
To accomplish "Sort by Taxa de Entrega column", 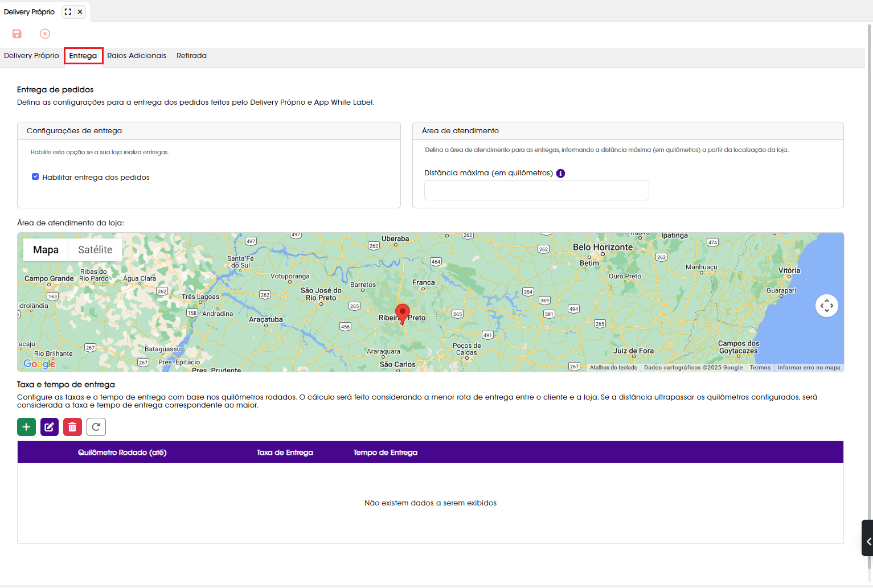I will click(285, 453).
